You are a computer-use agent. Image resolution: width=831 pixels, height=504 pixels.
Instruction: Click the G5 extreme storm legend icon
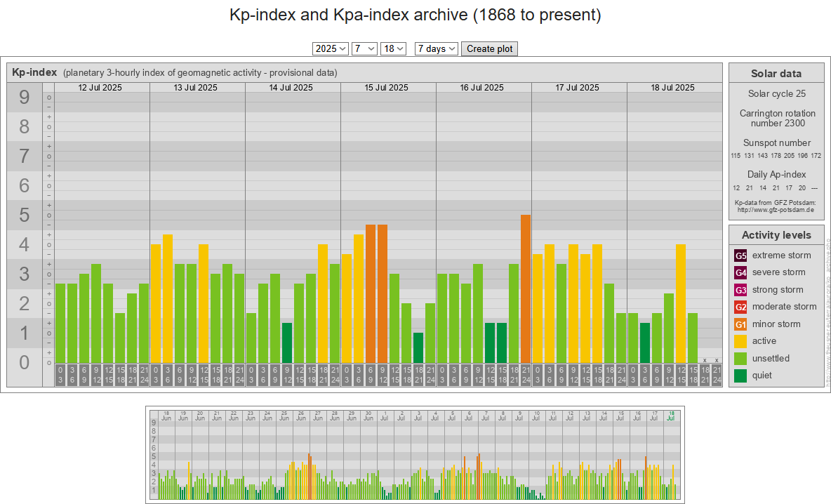(x=740, y=256)
